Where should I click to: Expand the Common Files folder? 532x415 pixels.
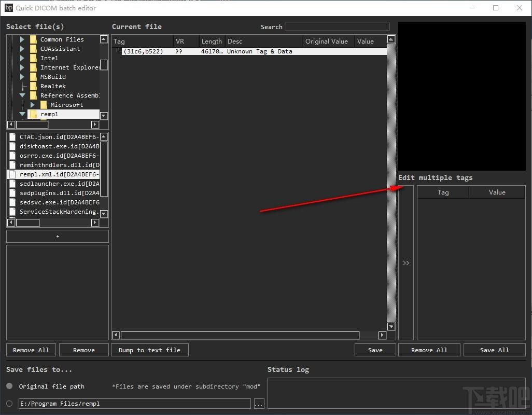[x=22, y=39]
